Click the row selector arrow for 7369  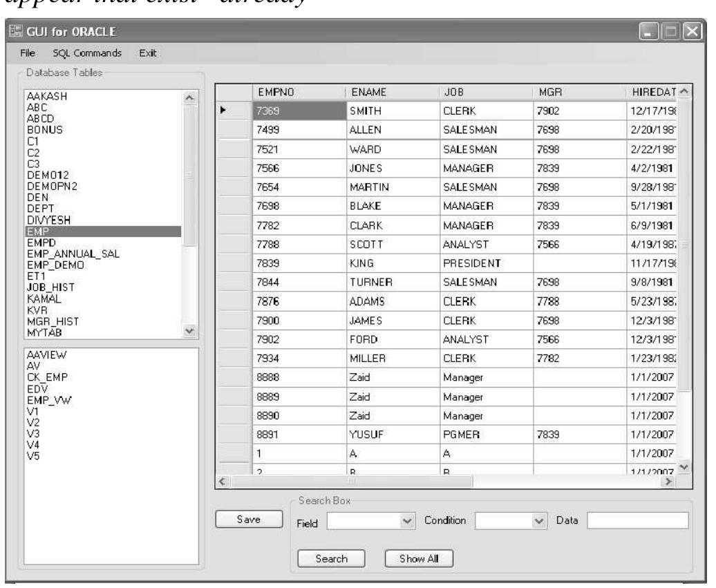[223, 110]
